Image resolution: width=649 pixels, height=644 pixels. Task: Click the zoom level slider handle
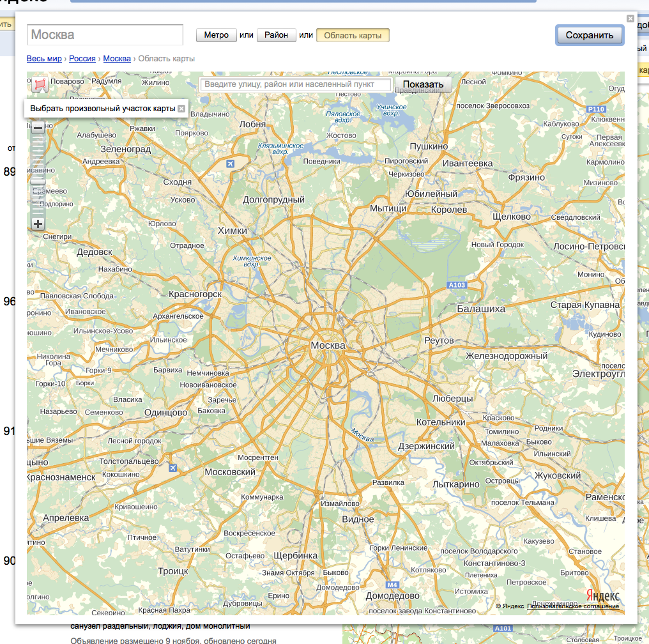[x=38, y=181]
